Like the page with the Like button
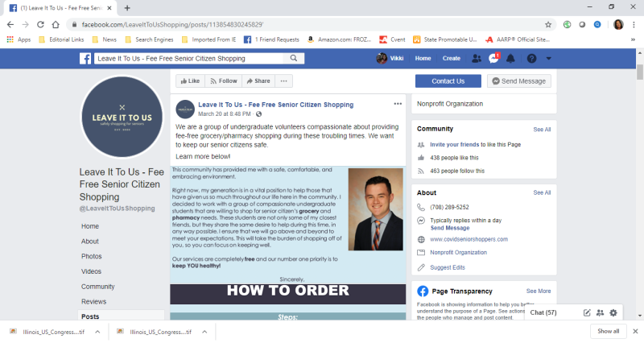The width and height of the screenshot is (644, 343). (190, 81)
